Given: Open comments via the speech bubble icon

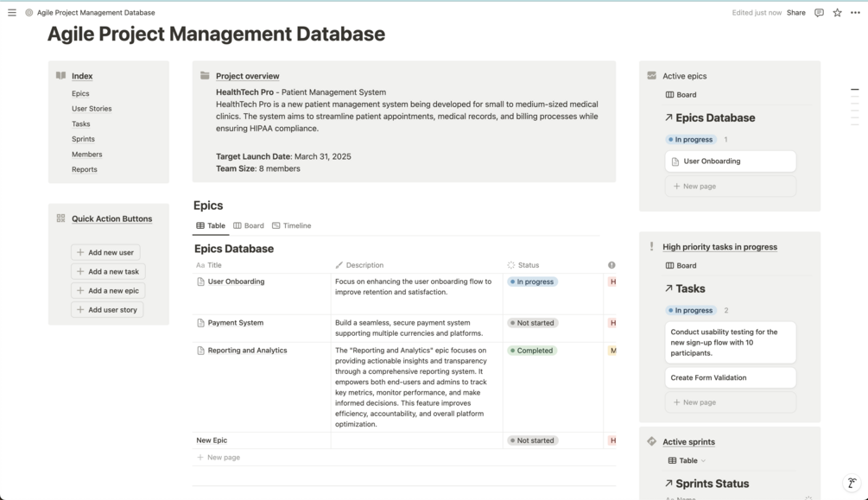Looking at the screenshot, I should (x=817, y=12).
